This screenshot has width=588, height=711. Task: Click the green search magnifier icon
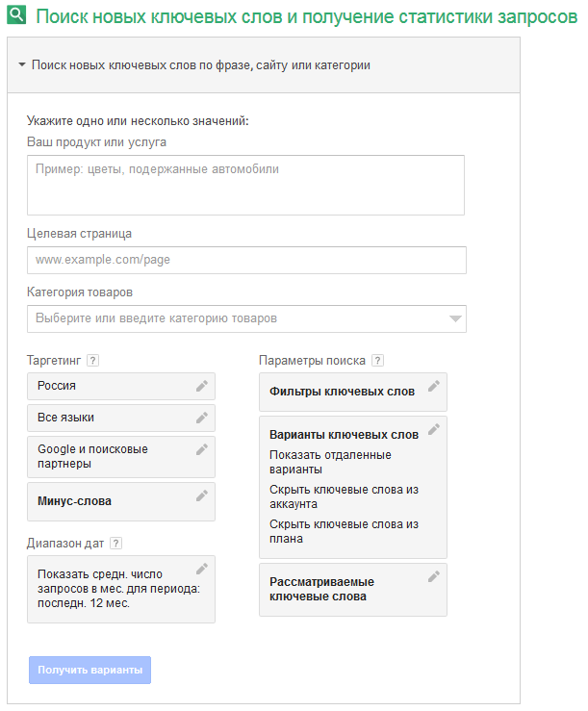pos(15,16)
